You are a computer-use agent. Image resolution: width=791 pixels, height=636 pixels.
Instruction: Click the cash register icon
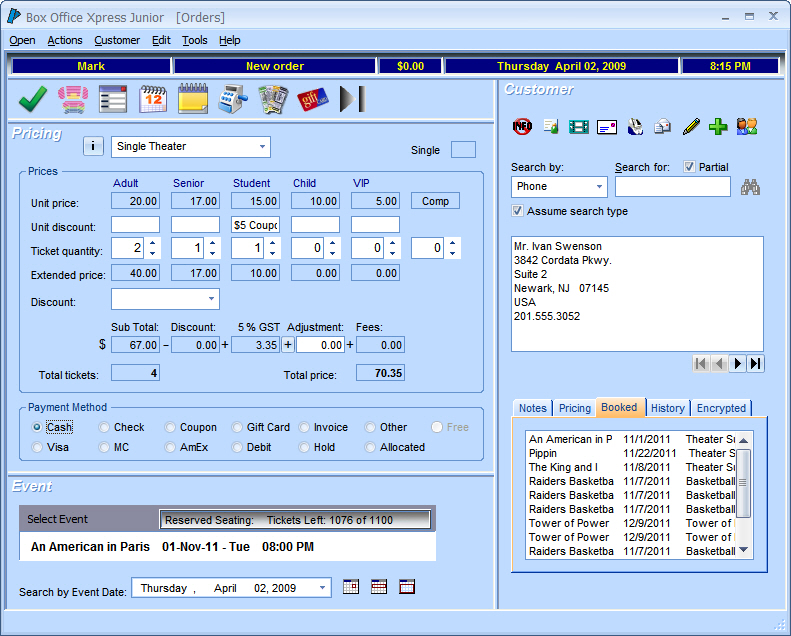click(x=232, y=99)
